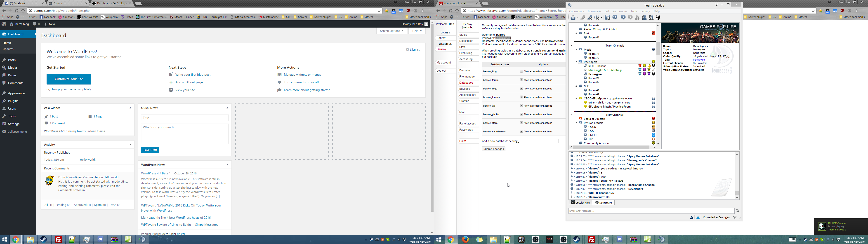Open the Screen Options dropdown
The image size is (868, 244).
tap(391, 31)
